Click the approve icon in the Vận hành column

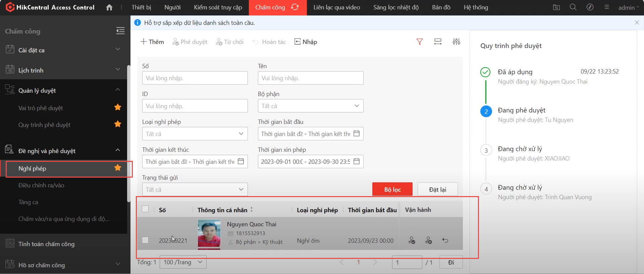(x=412, y=240)
